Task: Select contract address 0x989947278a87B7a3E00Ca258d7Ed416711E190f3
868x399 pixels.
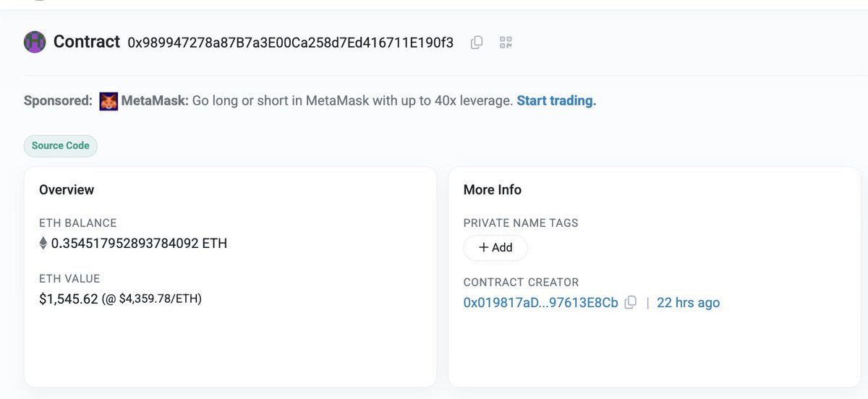Action: tap(291, 43)
